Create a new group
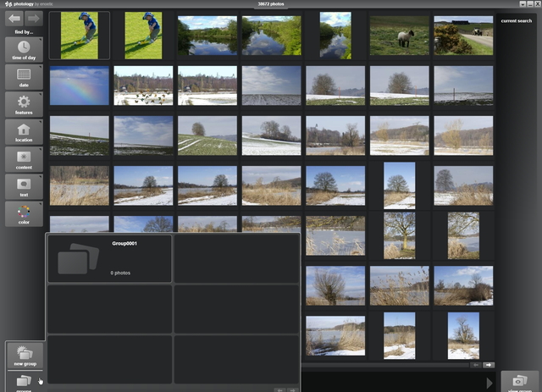 point(24,356)
